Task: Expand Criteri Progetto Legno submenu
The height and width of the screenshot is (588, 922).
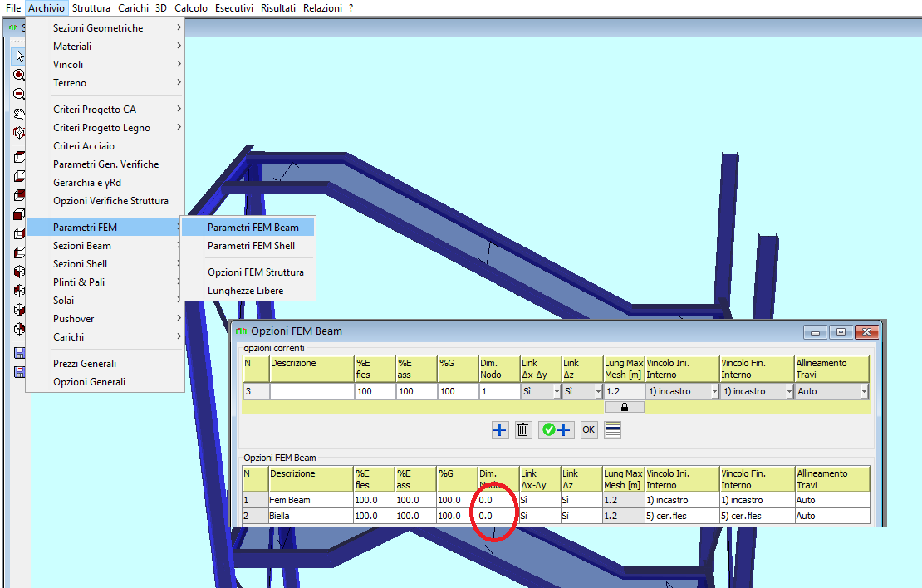Action: point(105,128)
